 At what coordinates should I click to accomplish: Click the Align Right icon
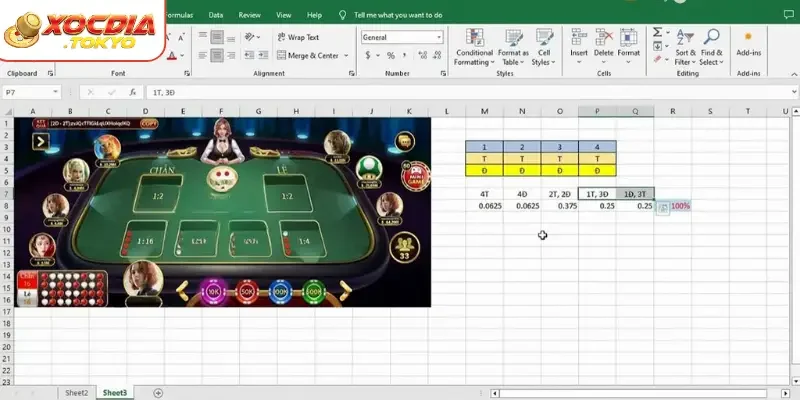click(231, 55)
